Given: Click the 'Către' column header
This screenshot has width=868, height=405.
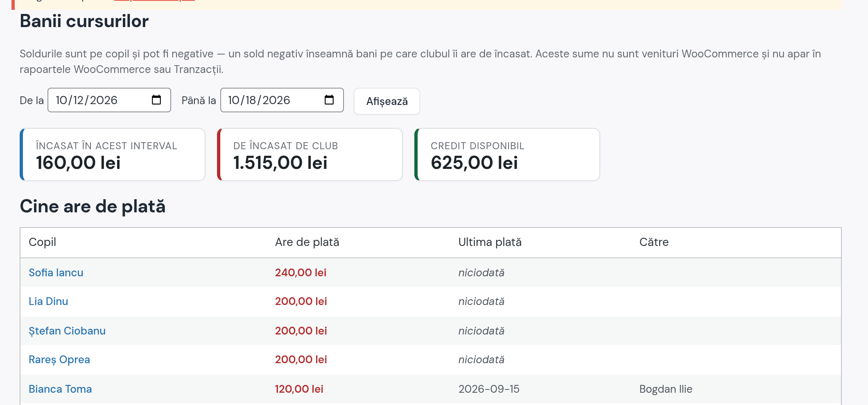Looking at the screenshot, I should pyautogui.click(x=654, y=242).
